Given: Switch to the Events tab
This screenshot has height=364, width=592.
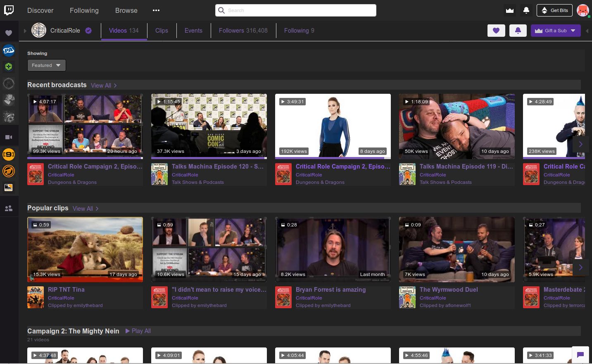Looking at the screenshot, I should pos(193,31).
